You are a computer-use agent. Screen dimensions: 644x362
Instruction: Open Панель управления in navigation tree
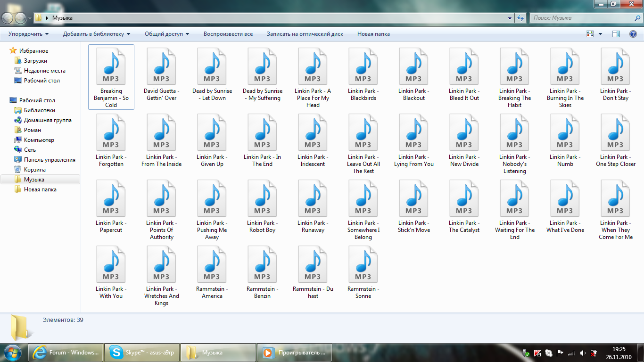[50, 160]
